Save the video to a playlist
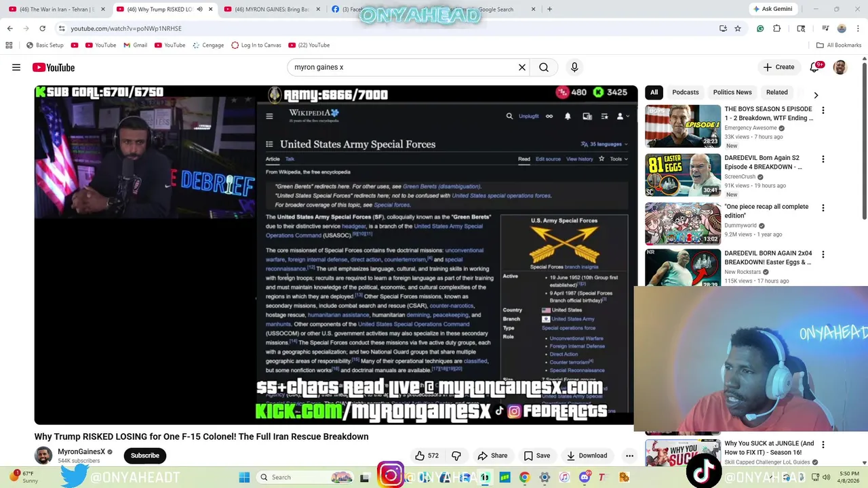The width and height of the screenshot is (868, 488). 536,455
